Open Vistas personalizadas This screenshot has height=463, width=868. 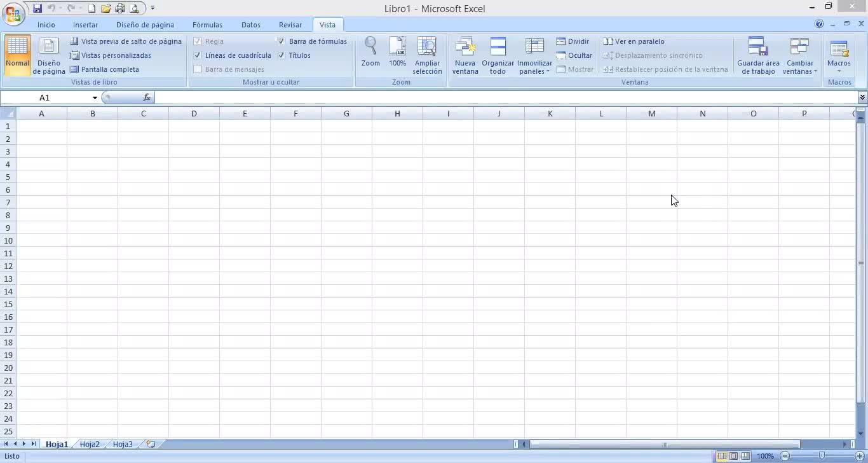point(111,55)
